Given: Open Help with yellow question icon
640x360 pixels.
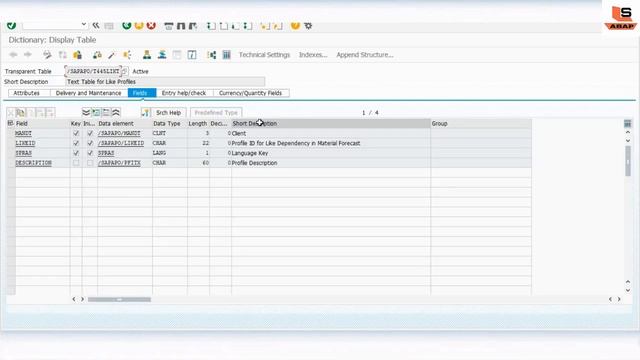Looking at the screenshot, I should click(295, 26).
